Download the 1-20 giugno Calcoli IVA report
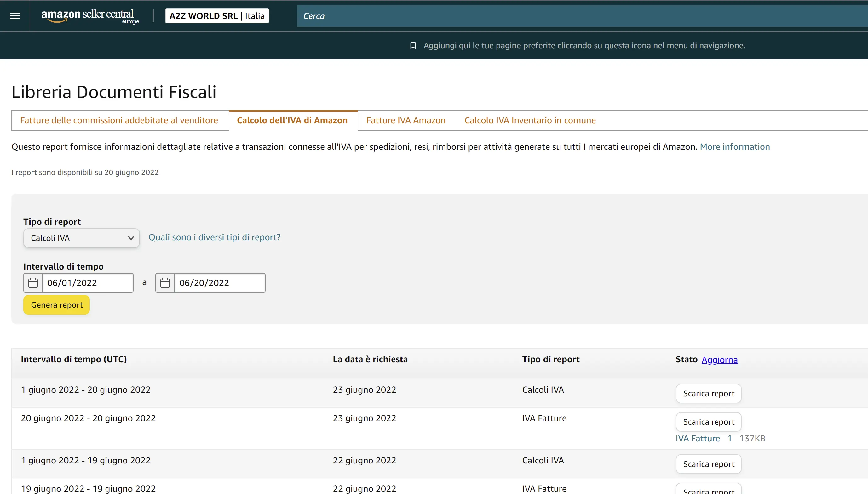Viewport: 868px width, 494px height. click(708, 393)
